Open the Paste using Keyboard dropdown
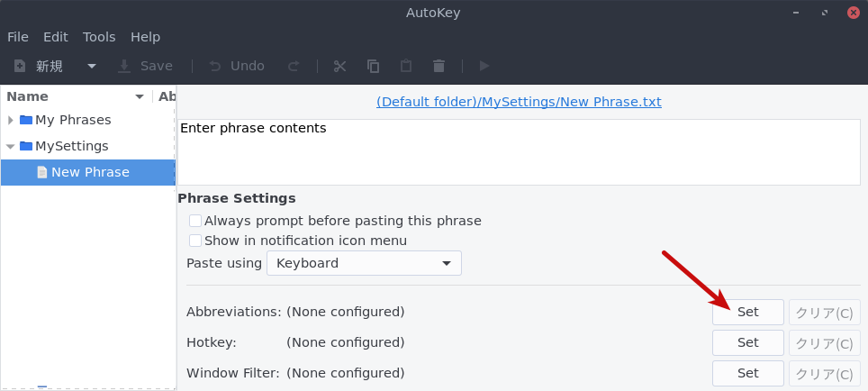The image size is (868, 391). [x=365, y=263]
